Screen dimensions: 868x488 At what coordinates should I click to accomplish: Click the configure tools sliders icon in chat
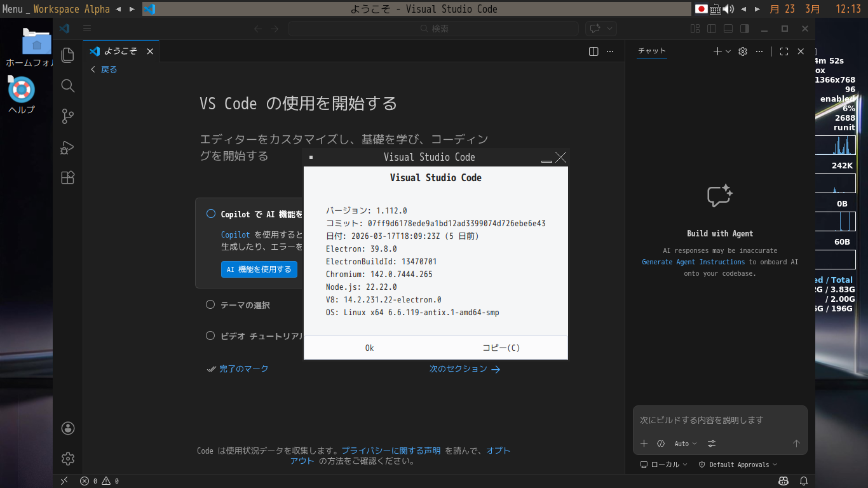pyautogui.click(x=712, y=444)
